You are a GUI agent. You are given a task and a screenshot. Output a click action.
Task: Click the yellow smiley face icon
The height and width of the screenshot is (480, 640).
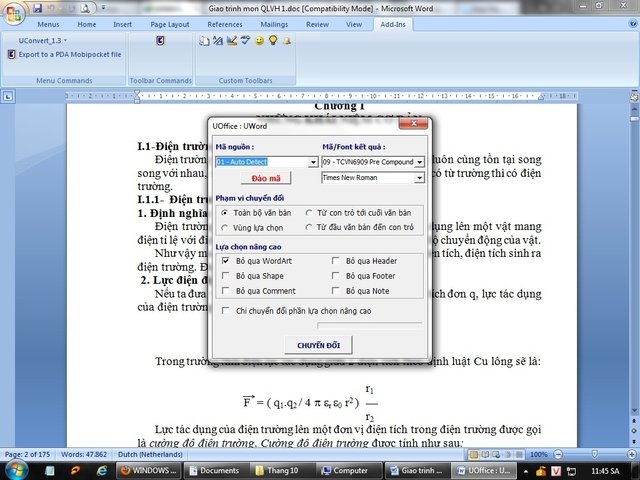(x=259, y=40)
